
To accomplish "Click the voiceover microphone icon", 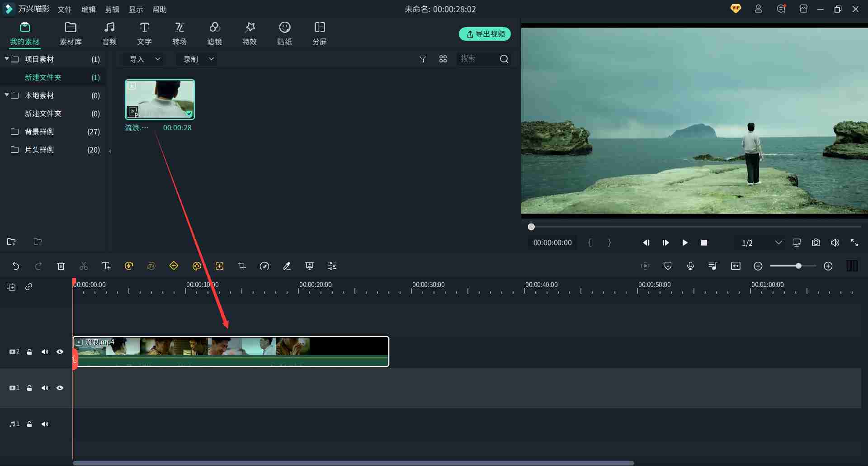I will [x=690, y=266].
